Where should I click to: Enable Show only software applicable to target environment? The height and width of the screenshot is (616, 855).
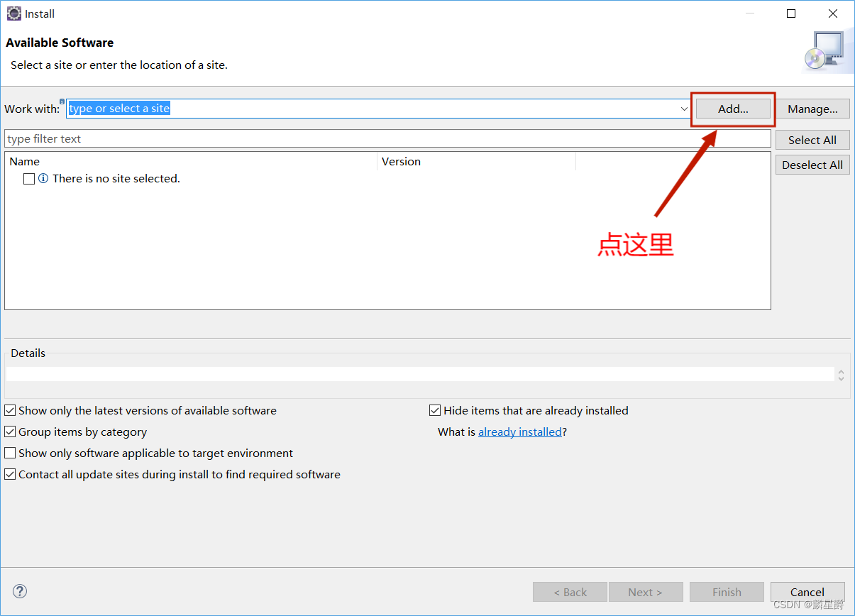(x=10, y=453)
